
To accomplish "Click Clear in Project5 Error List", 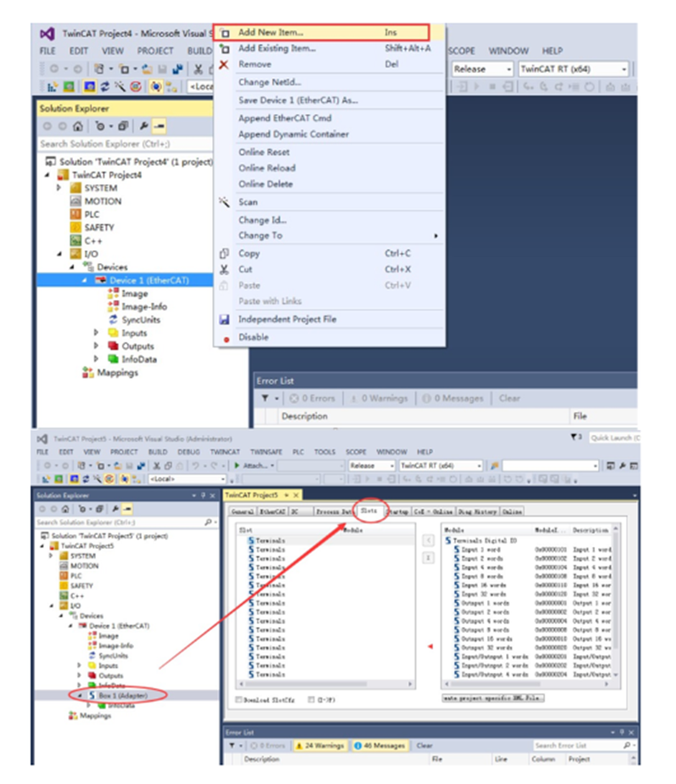I will (424, 746).
